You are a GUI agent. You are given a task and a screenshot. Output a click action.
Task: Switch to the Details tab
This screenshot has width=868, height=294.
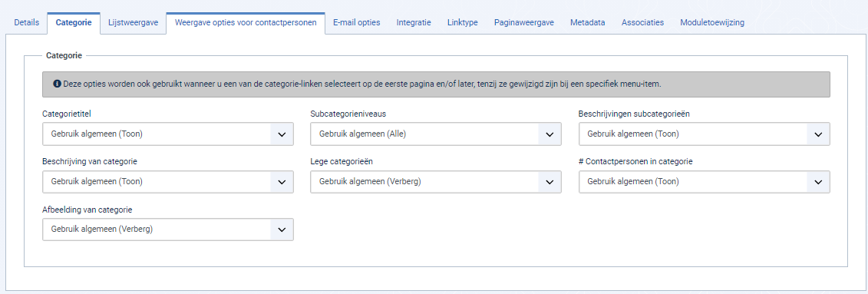pyautogui.click(x=27, y=23)
